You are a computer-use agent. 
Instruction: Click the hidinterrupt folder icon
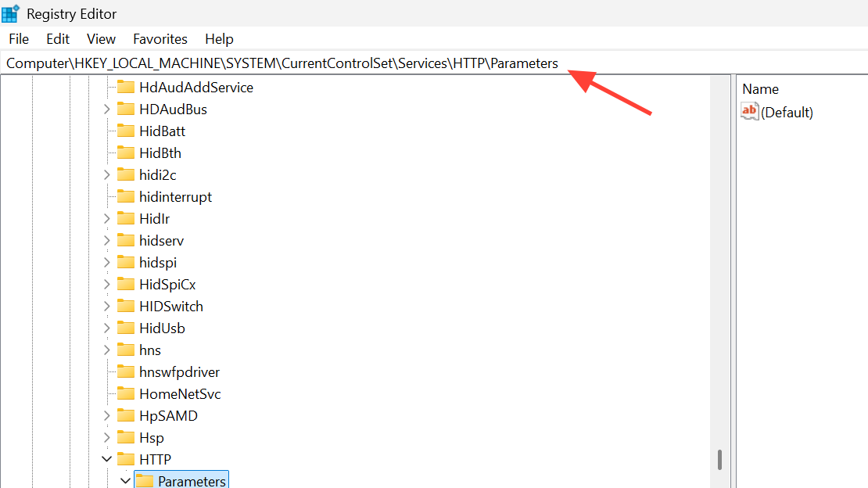pyautogui.click(x=126, y=196)
